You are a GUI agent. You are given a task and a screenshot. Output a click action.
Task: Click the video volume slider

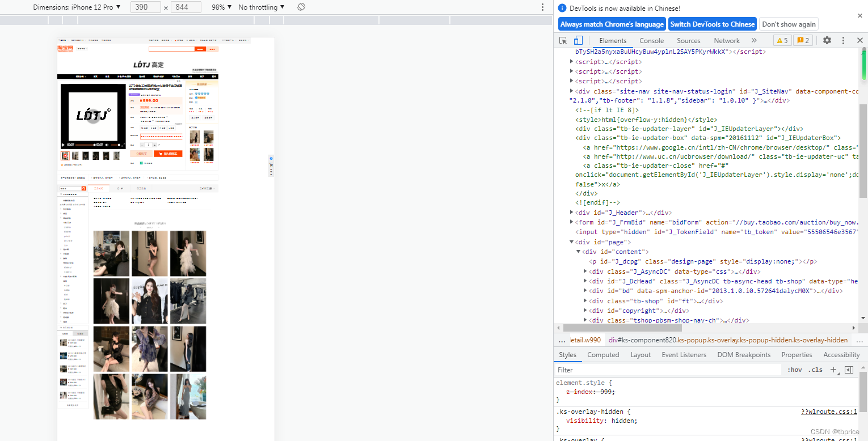116,145
